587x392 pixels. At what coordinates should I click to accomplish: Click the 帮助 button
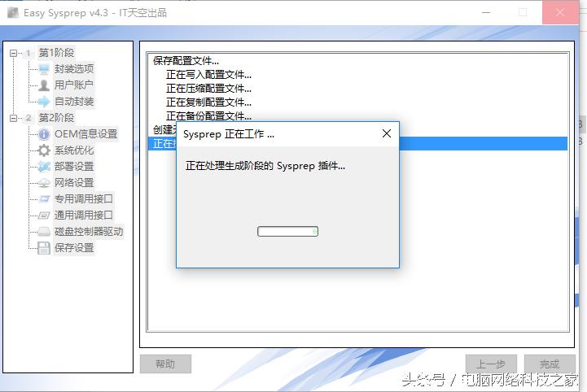click(x=165, y=364)
